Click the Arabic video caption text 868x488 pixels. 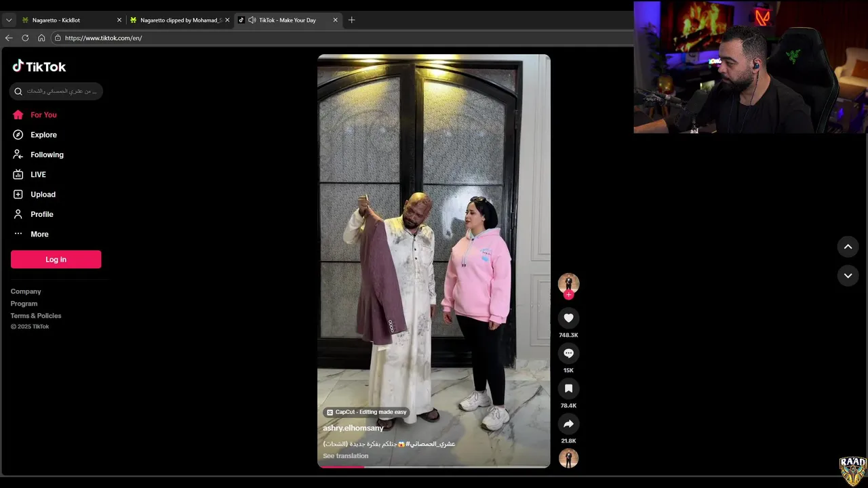click(x=389, y=444)
